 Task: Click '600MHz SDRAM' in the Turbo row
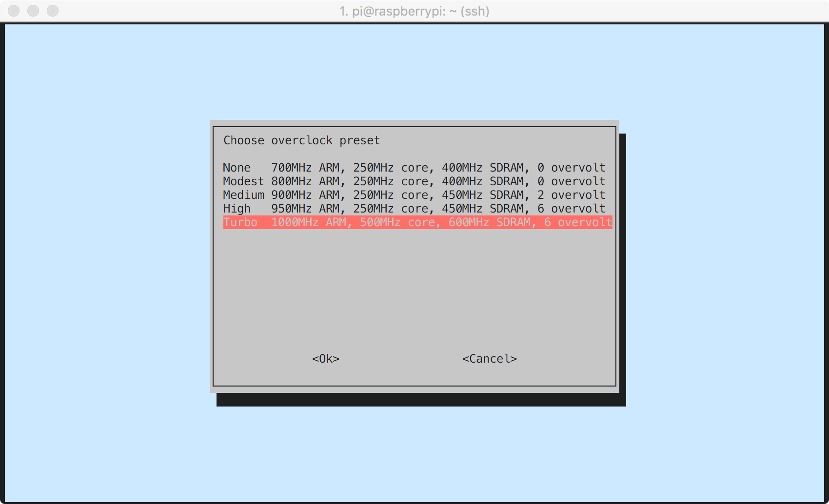pyautogui.click(x=489, y=222)
